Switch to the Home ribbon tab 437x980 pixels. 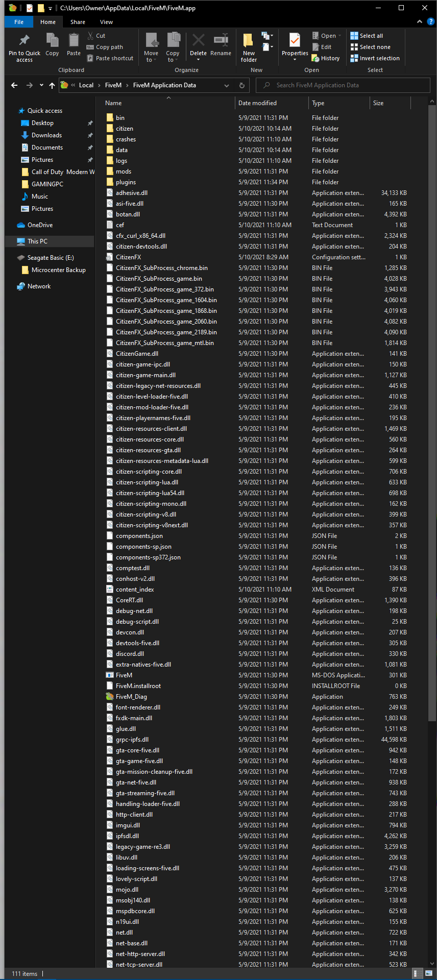(48, 22)
